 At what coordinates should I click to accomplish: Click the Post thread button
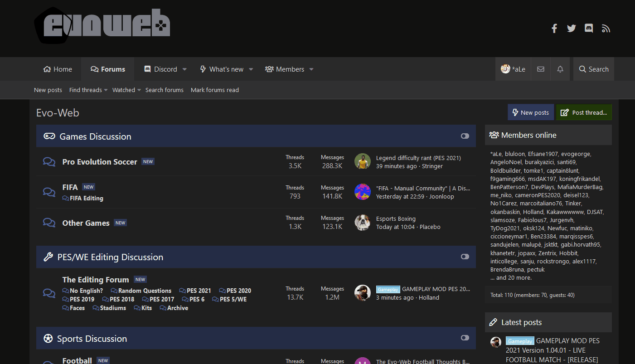(584, 112)
